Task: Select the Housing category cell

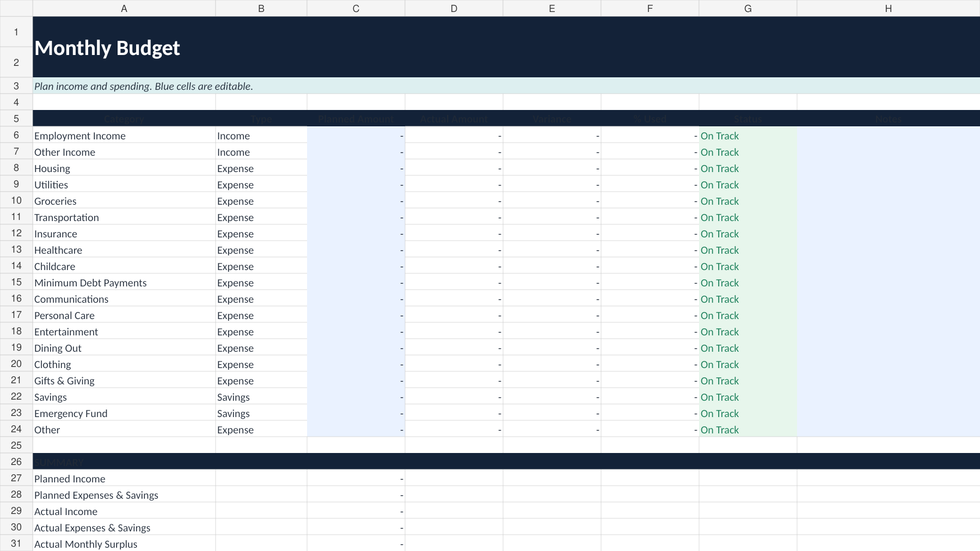Action: [x=124, y=168]
